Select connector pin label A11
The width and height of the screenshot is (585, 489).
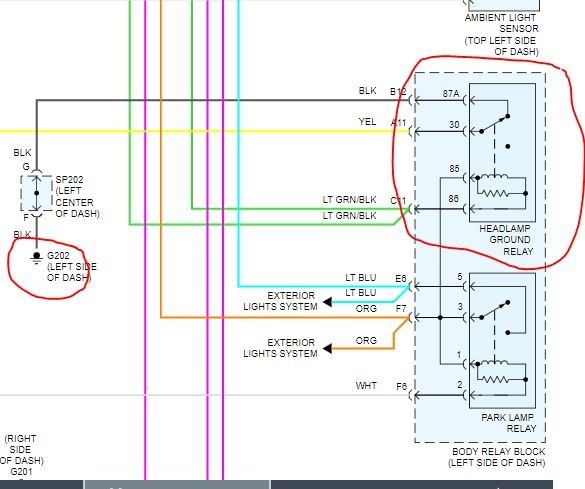click(x=398, y=122)
